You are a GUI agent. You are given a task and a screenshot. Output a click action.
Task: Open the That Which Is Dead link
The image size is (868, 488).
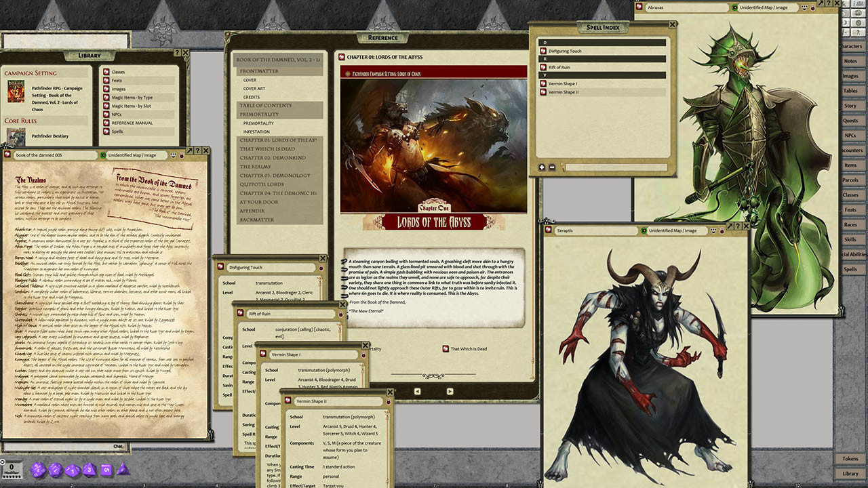point(445,349)
